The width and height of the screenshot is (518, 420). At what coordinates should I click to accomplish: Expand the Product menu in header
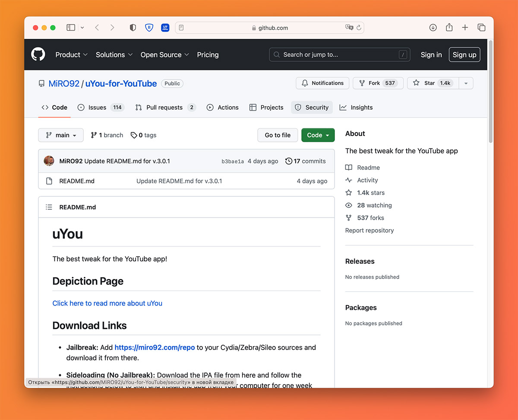tap(71, 55)
